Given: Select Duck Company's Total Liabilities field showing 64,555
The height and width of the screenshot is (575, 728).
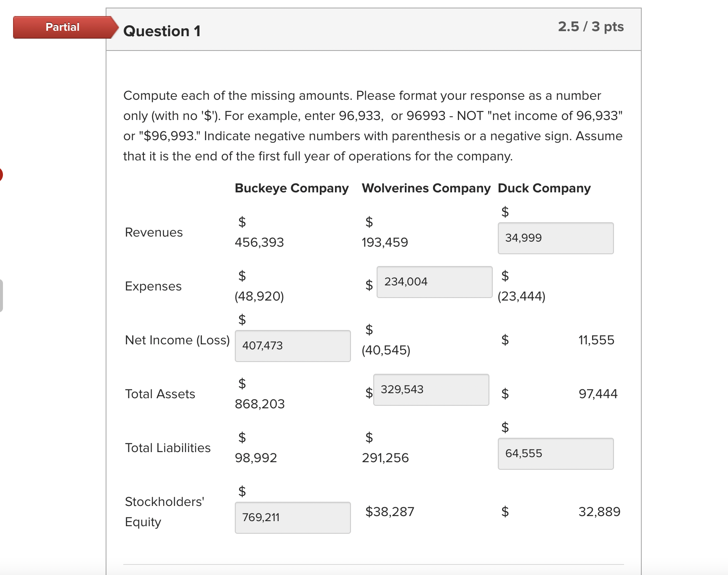Looking at the screenshot, I should point(555,454).
